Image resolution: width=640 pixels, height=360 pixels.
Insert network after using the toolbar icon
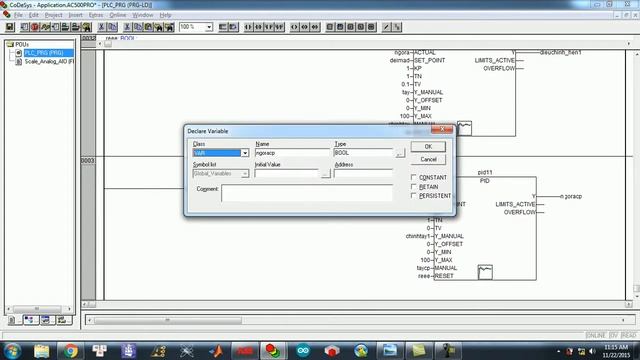[x=233, y=27]
